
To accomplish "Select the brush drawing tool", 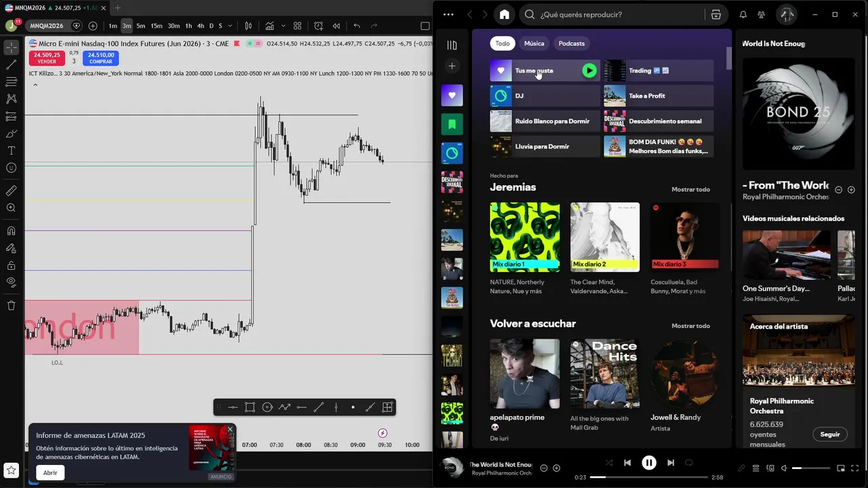I will point(11,134).
